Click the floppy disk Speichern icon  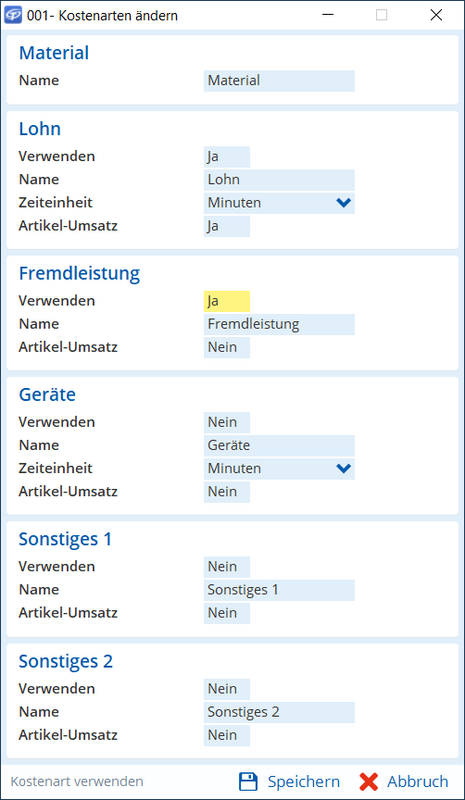248,782
